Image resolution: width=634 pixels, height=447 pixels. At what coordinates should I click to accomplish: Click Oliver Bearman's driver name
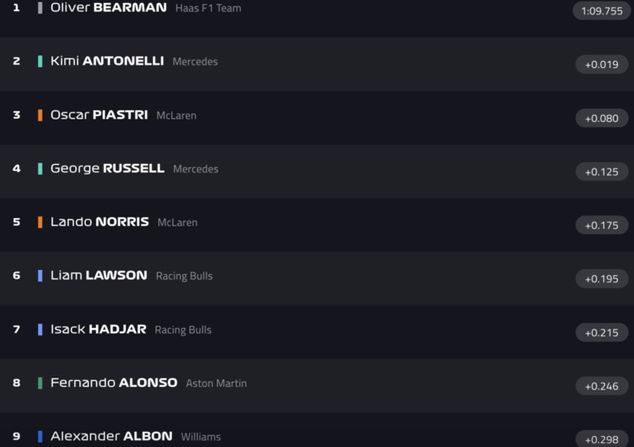click(108, 8)
